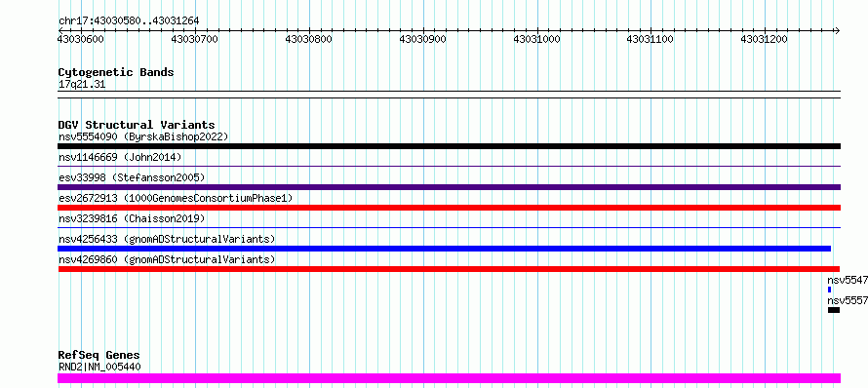
Task: Click ruler position 43030700
Action: pos(195,39)
